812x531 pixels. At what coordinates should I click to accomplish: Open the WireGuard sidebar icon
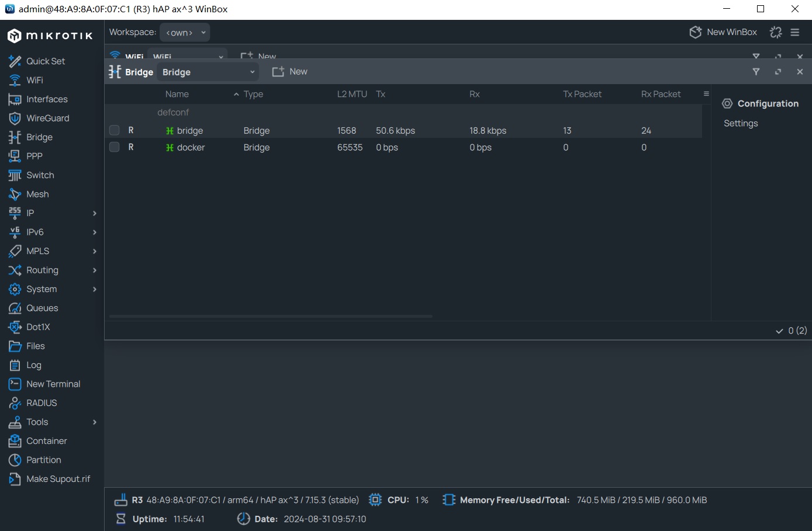tap(15, 118)
